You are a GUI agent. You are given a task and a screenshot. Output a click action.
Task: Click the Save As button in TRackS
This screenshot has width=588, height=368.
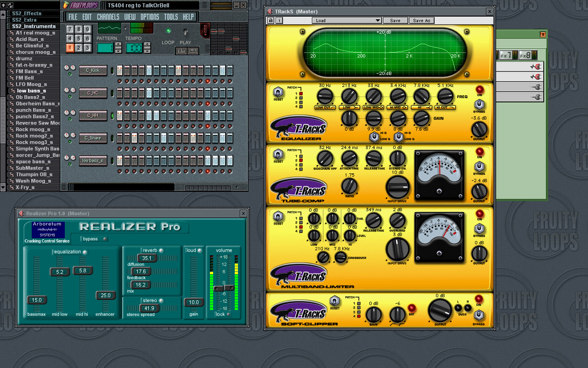pyautogui.click(x=421, y=20)
